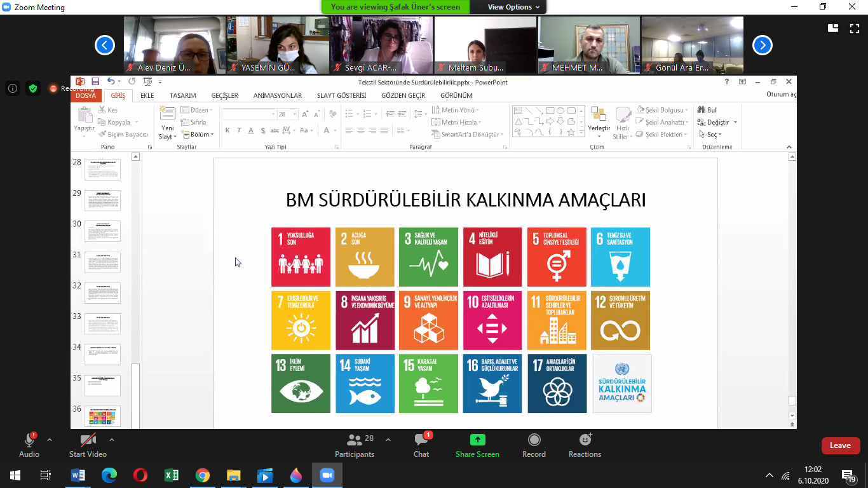Click the Undo arrow in quick access toolbar
This screenshot has height=488, width=868.
pos(111,81)
